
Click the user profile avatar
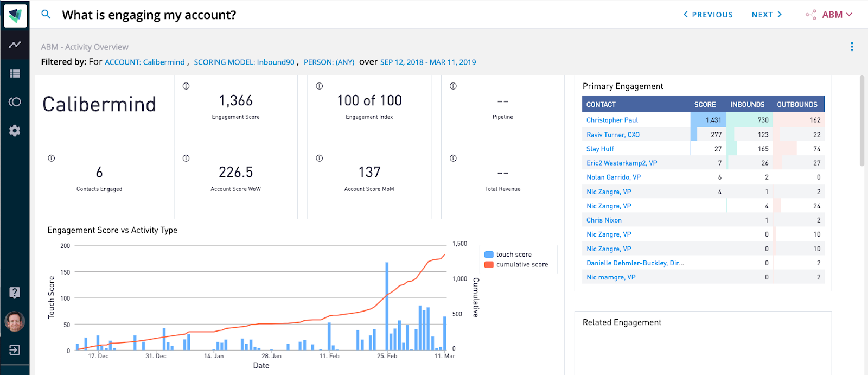15,321
